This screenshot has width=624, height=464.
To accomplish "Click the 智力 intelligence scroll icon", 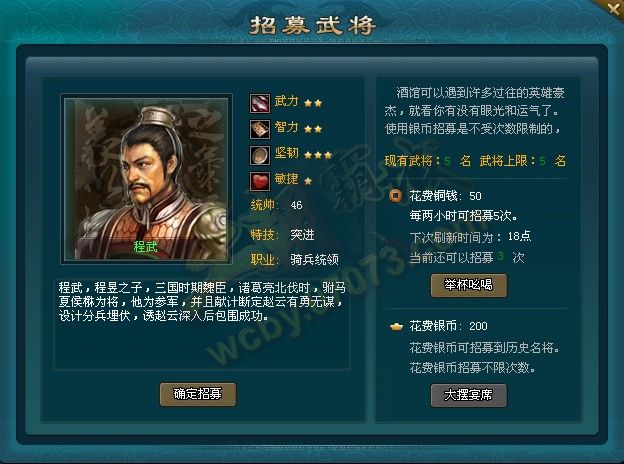I will (260, 129).
